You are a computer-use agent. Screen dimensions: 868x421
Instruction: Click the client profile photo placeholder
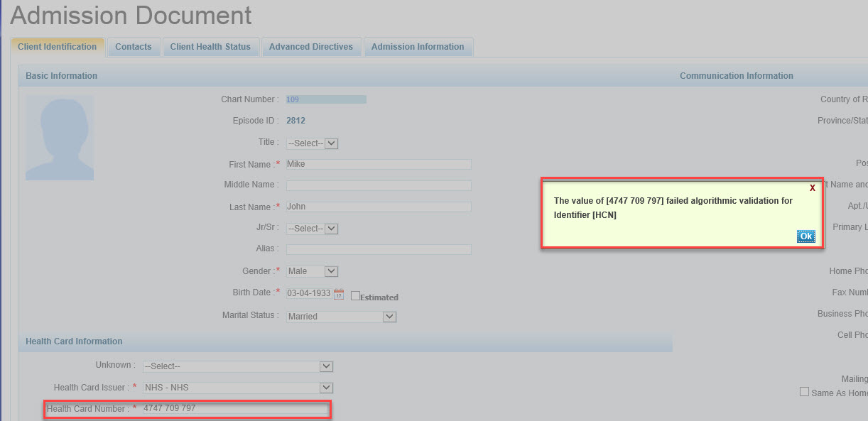pyautogui.click(x=60, y=138)
